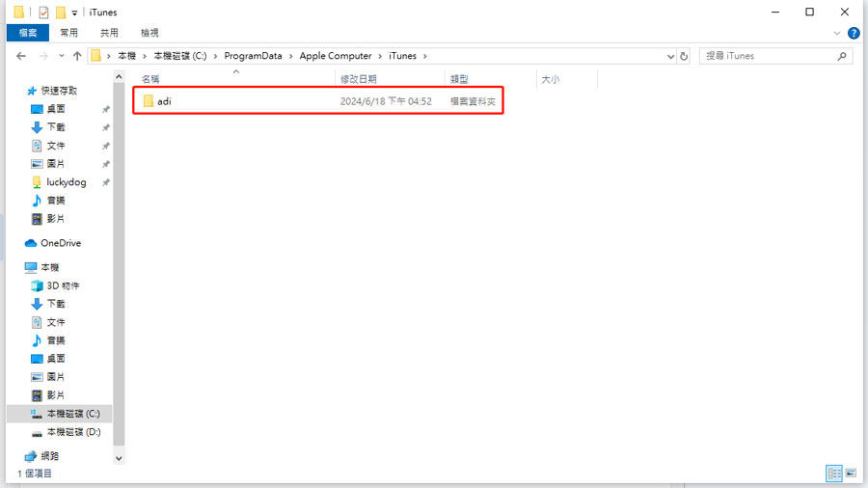Viewport: 868px width, 488px height.
Task: Open the 檔案 menu tab
Action: [x=27, y=33]
